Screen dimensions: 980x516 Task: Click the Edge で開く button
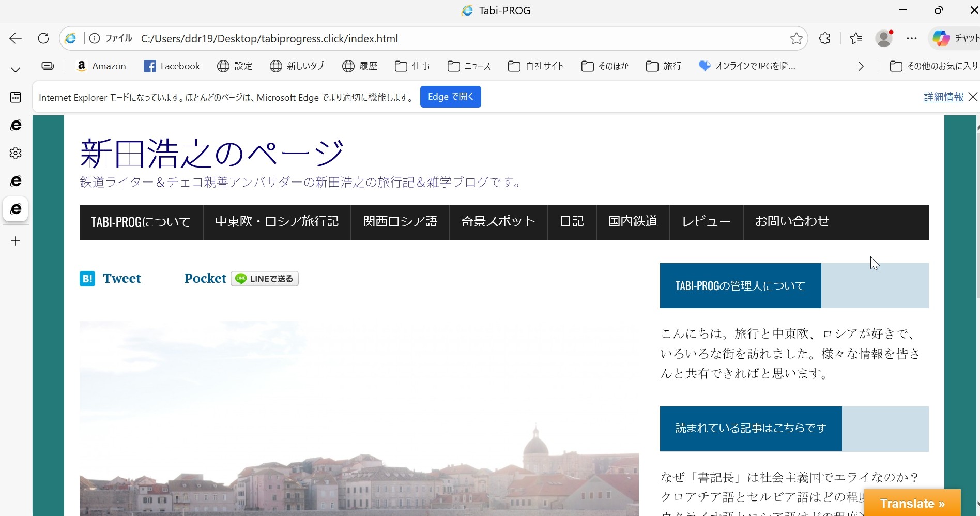450,97
